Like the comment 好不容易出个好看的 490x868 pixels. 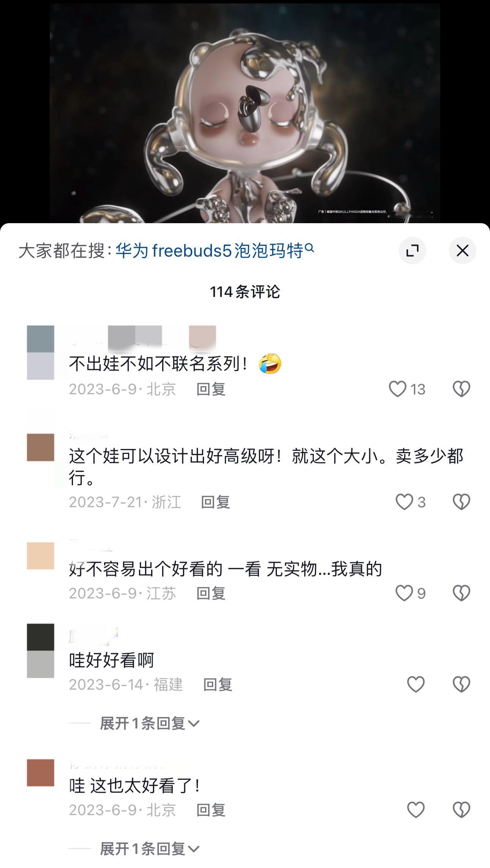404,593
